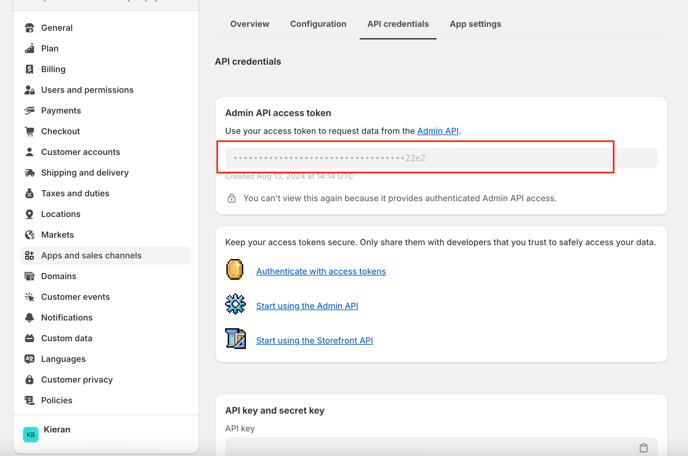Click the Billing dollar icon
This screenshot has width=688, height=456.
[29, 69]
